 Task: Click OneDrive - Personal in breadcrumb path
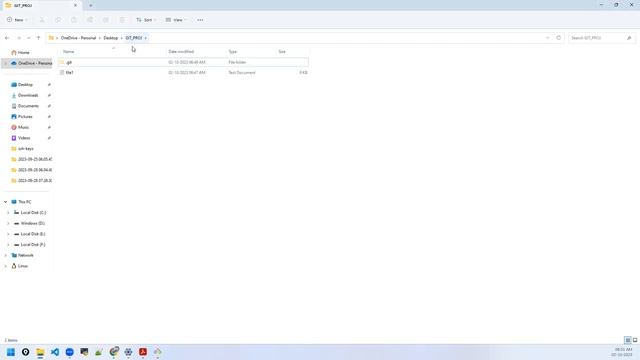78,38
